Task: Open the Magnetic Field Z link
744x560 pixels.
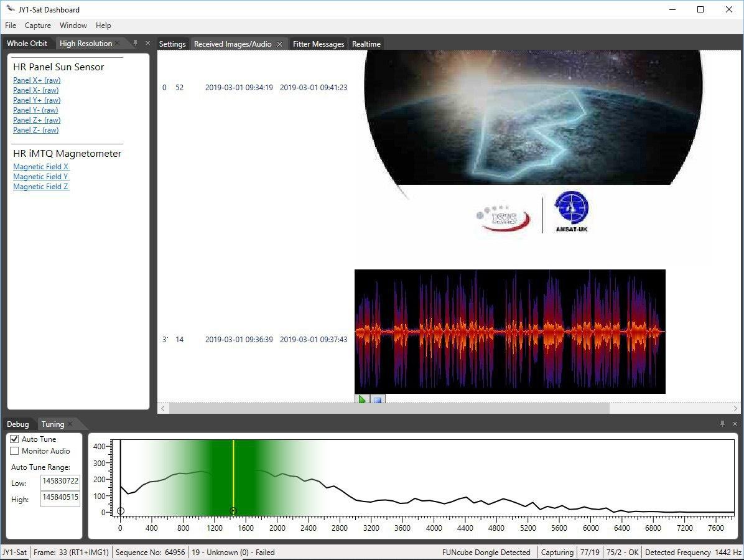Action: [x=41, y=187]
